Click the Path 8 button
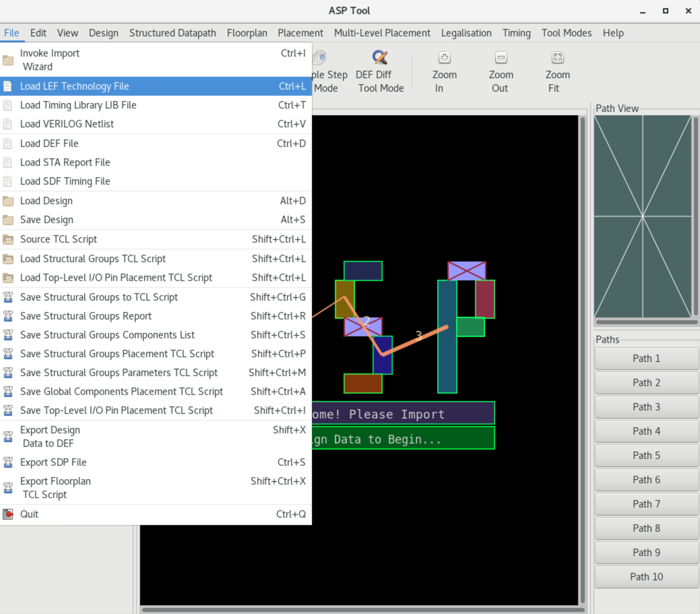700x614 pixels. (646, 528)
